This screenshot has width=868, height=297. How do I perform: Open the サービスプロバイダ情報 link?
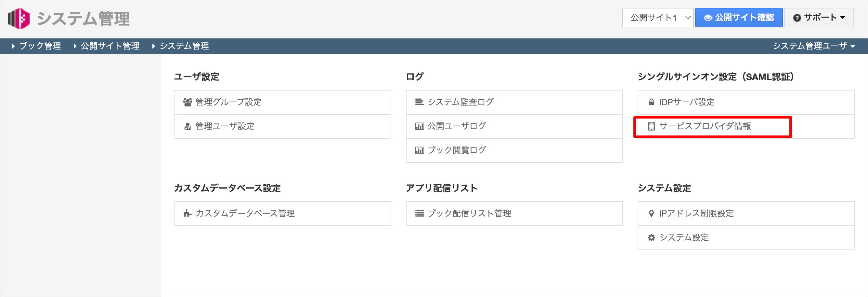point(705,126)
